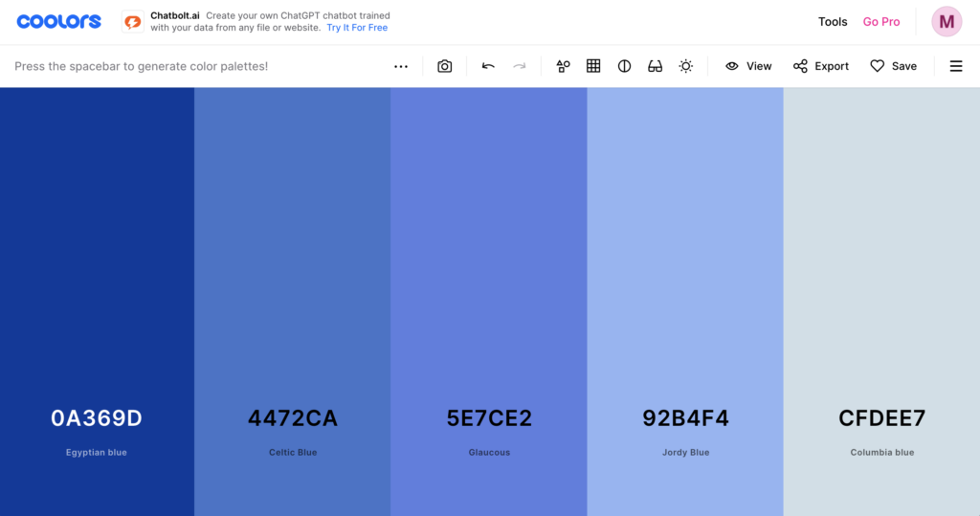Open the Chatbolt.ai ad icon
Screen dimensions: 980x516
pos(132,22)
